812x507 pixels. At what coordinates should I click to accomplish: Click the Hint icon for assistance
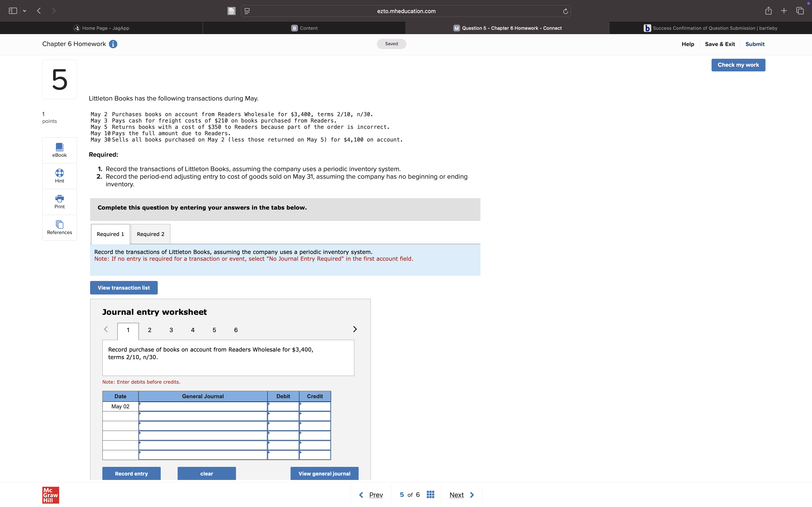[x=59, y=176]
